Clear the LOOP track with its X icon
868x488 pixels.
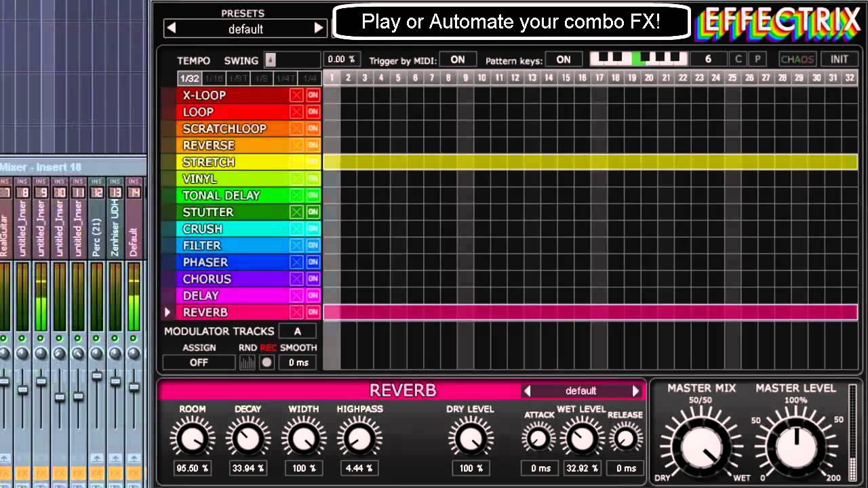296,112
